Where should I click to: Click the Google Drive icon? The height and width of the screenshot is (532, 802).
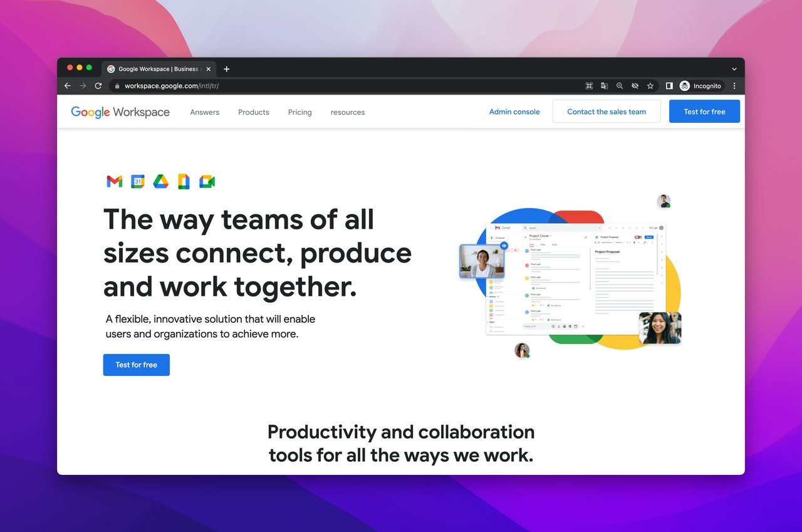[161, 182]
